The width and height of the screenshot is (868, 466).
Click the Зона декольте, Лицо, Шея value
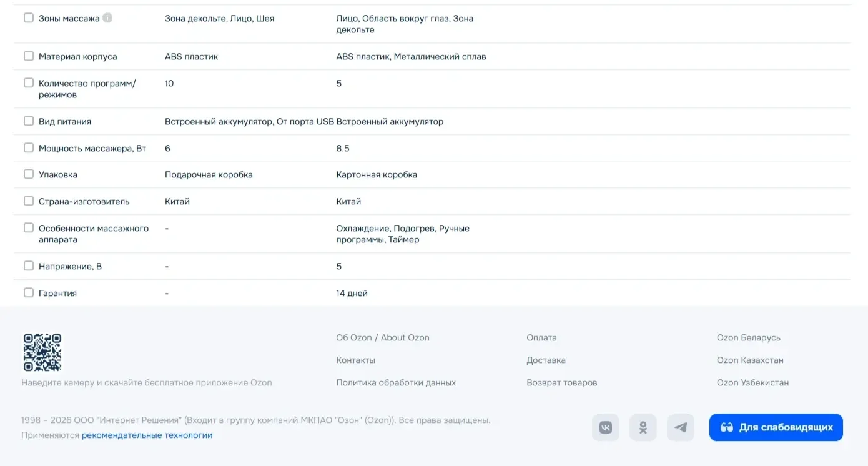tap(220, 18)
